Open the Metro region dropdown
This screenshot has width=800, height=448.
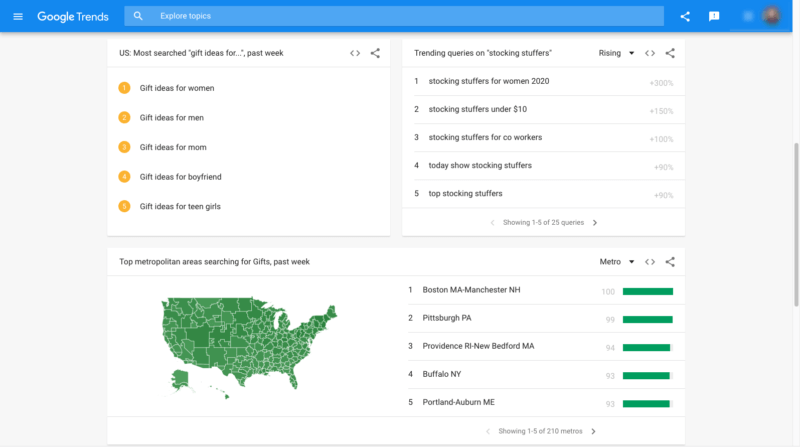coord(617,262)
